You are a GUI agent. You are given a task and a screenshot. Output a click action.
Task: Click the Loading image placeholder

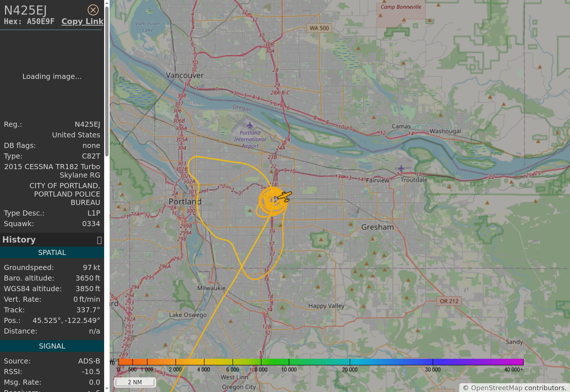click(x=52, y=76)
